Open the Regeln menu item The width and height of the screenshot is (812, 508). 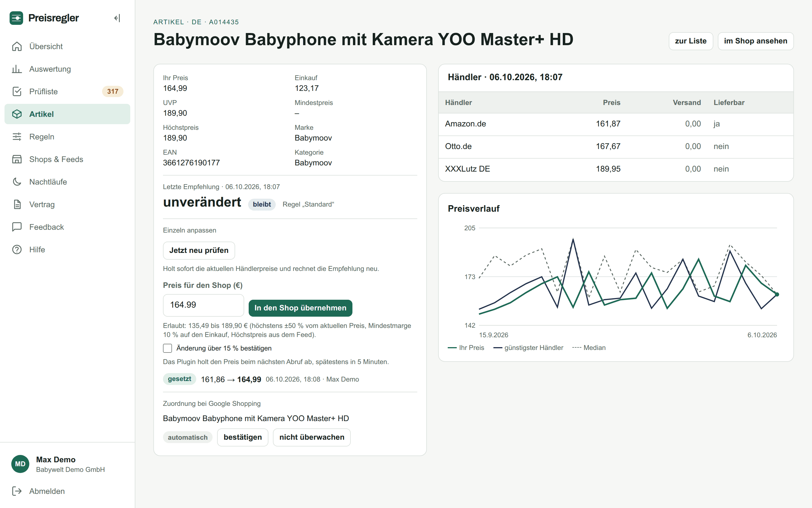(67, 136)
